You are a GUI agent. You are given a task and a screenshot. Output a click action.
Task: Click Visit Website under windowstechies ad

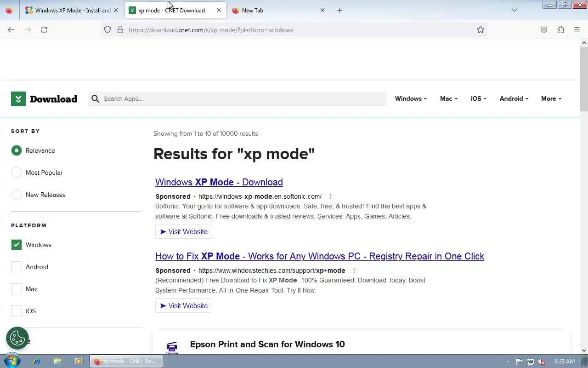[x=184, y=306]
